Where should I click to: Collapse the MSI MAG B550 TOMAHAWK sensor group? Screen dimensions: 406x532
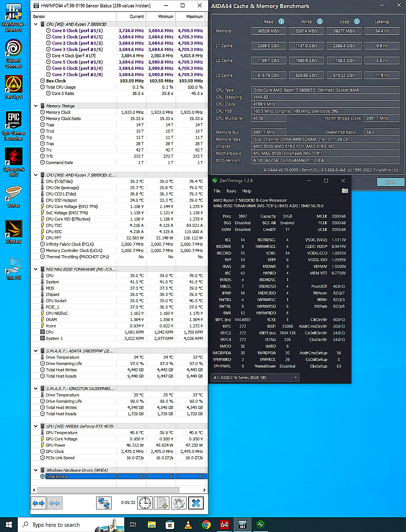tap(36, 269)
